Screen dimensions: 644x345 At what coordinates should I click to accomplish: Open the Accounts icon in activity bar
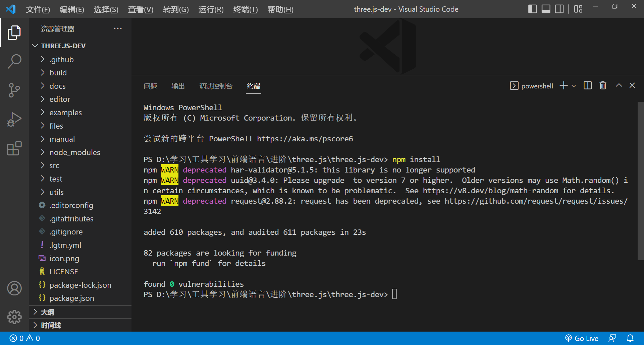[14, 288]
